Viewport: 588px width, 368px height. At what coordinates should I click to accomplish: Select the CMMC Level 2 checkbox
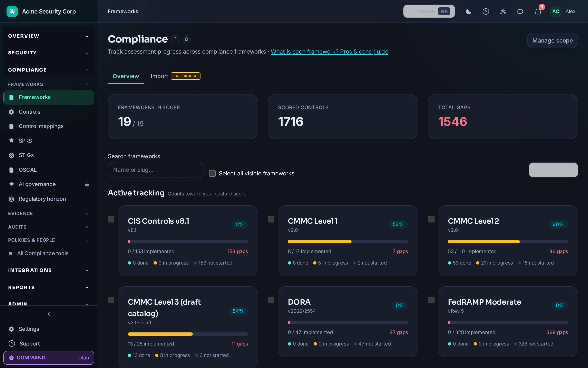click(431, 219)
